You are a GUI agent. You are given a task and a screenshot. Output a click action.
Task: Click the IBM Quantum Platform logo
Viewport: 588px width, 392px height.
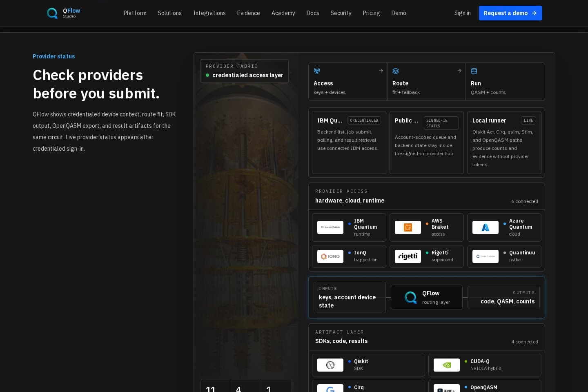point(330,227)
